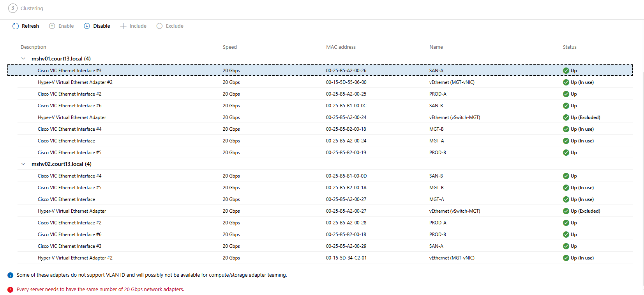Screen dimensions: 644x295
Task: Click the 20 Gbps adapters error message
Action: [x=101, y=290]
